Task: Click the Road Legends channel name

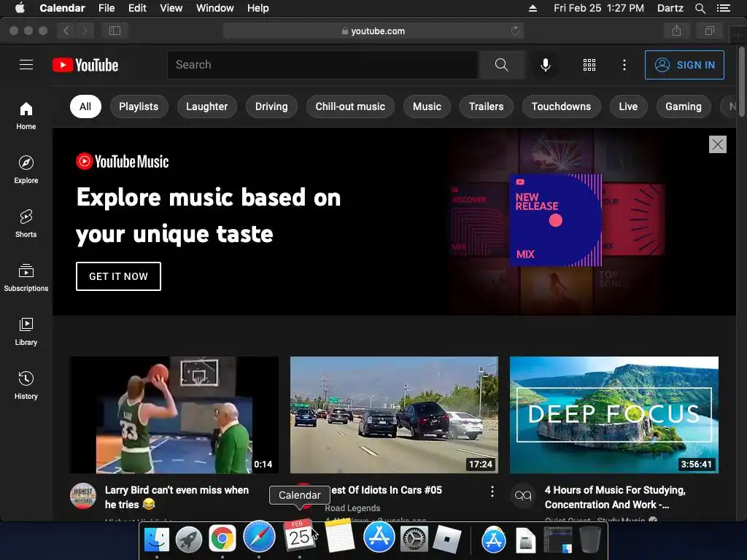Action: click(352, 508)
